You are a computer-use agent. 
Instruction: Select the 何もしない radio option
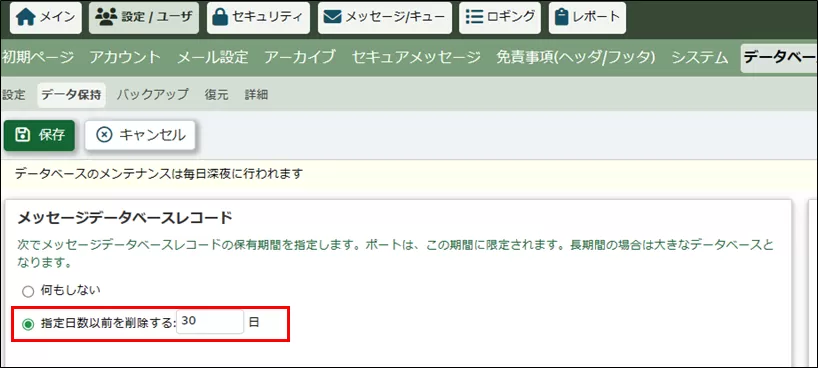point(28,292)
